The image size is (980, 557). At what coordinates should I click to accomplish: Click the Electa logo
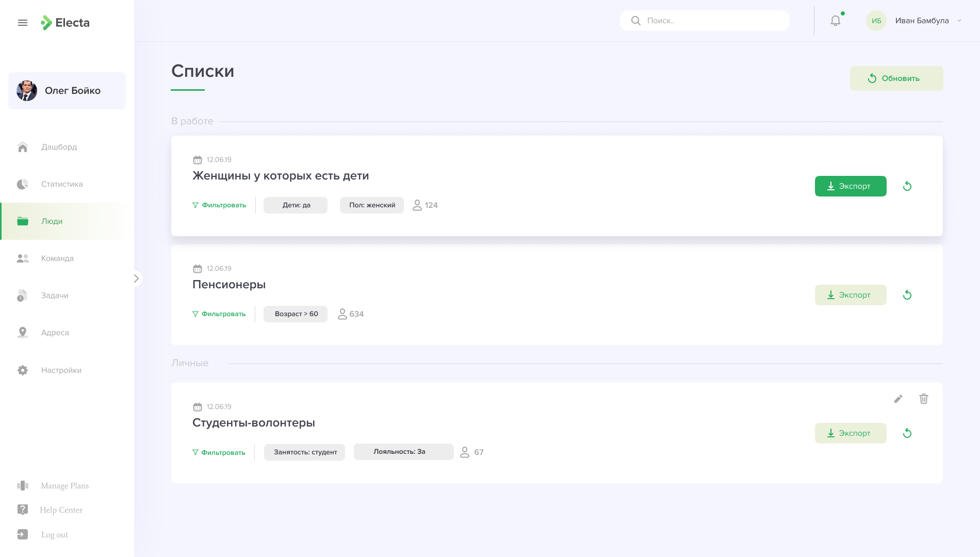pyautogui.click(x=66, y=23)
